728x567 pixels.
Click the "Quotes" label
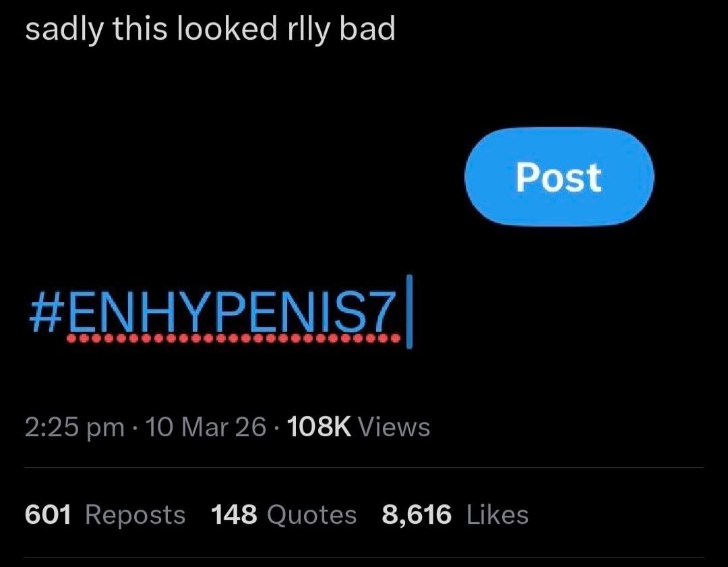(311, 515)
